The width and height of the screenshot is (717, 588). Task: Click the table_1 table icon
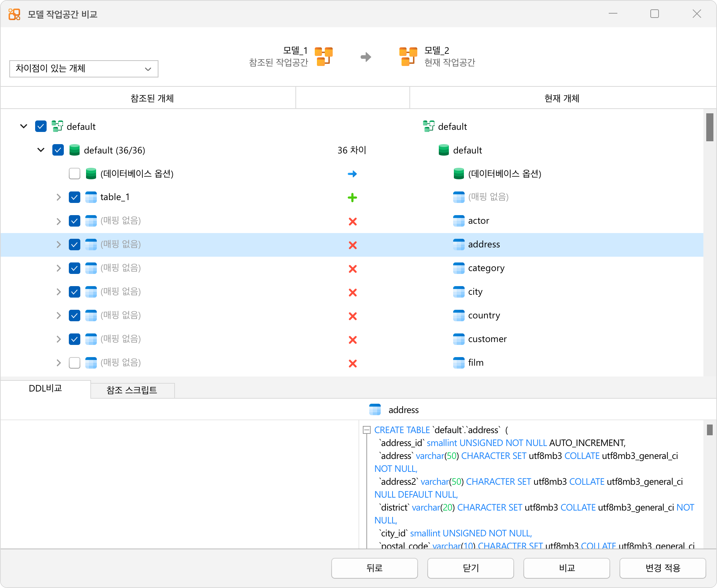click(x=91, y=197)
